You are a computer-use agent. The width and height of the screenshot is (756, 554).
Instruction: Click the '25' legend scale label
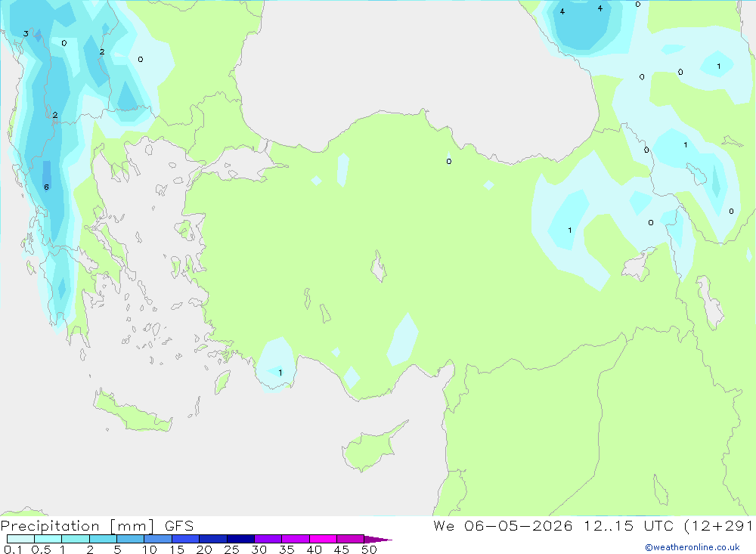pos(231,549)
